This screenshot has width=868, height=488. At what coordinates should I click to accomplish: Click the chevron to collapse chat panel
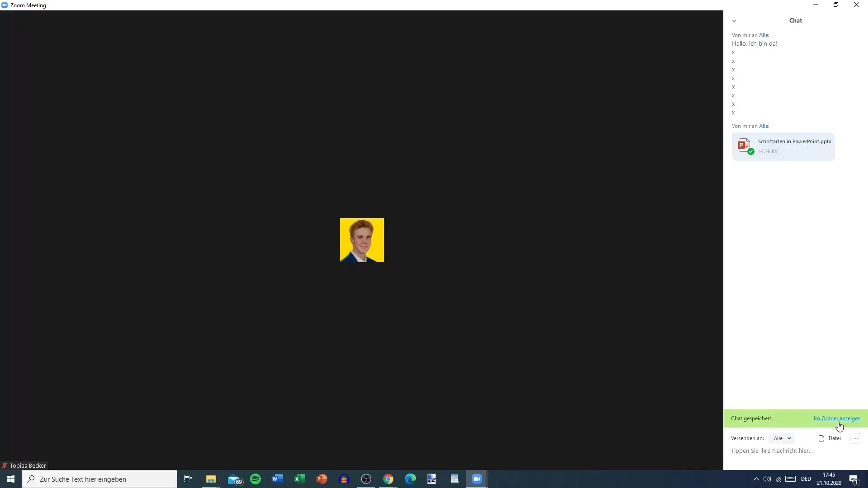[x=735, y=20]
